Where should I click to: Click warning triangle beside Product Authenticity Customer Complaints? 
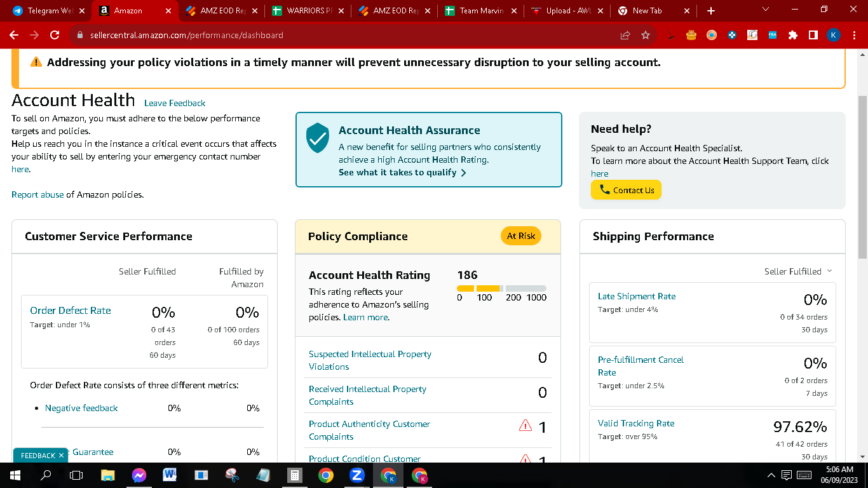(526, 425)
